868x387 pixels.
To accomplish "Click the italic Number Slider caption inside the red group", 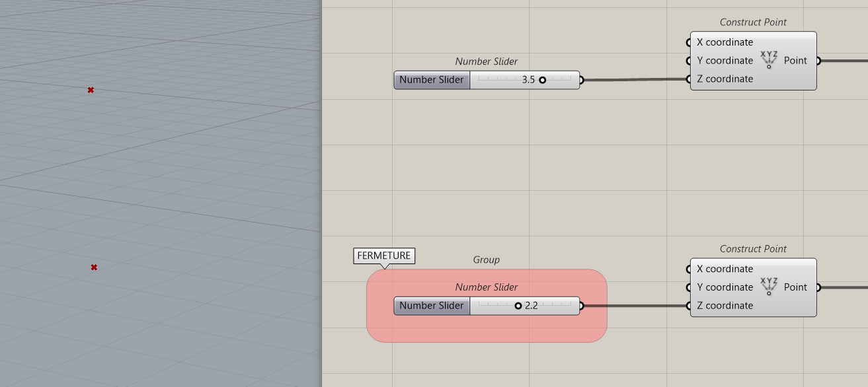I will [x=487, y=287].
